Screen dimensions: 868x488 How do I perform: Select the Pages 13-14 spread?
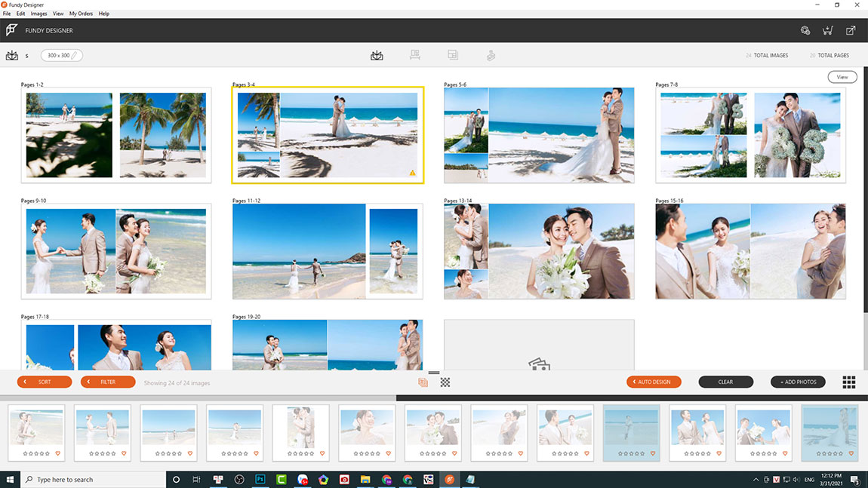pos(539,251)
